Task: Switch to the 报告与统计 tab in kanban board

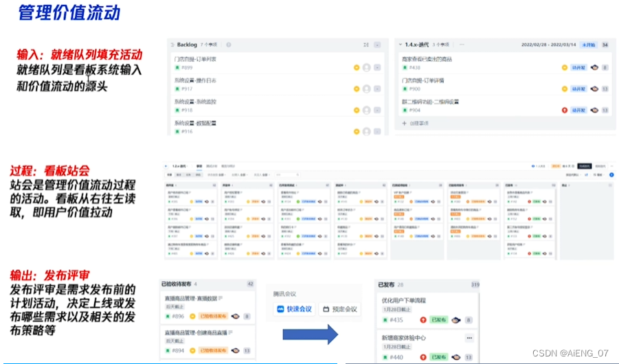Action: 228,166
